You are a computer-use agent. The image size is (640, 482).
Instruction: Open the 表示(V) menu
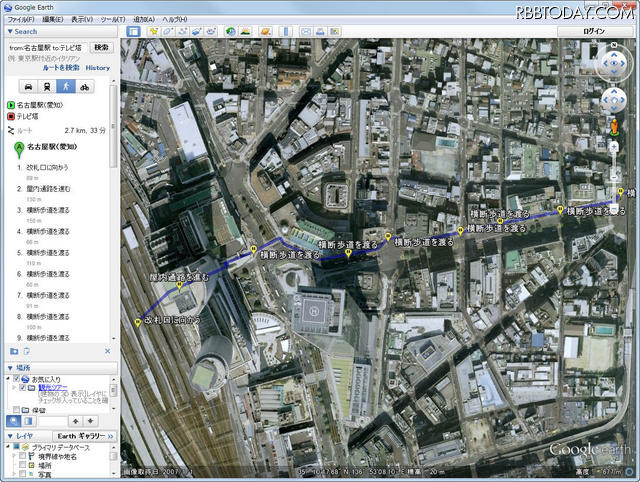[x=80, y=19]
